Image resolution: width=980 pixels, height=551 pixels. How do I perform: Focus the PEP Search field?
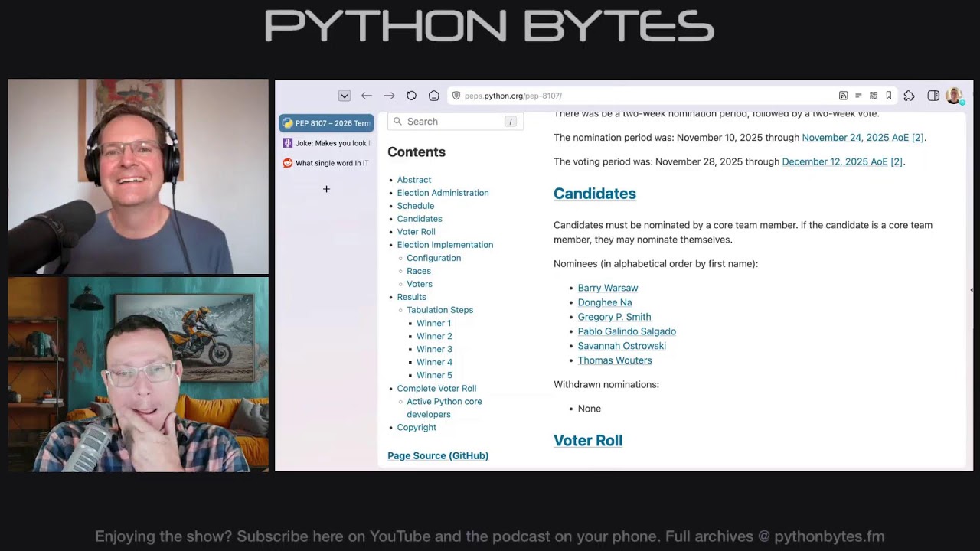click(456, 122)
